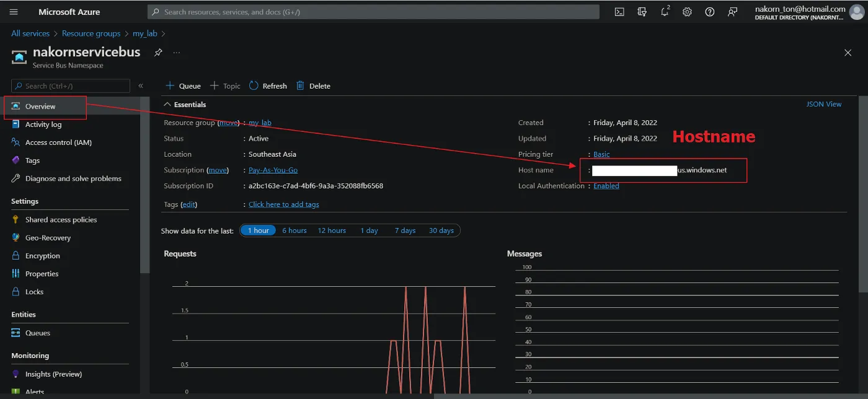Click the Delete trash toolbar button
The width and height of the screenshot is (868, 399).
(x=313, y=86)
